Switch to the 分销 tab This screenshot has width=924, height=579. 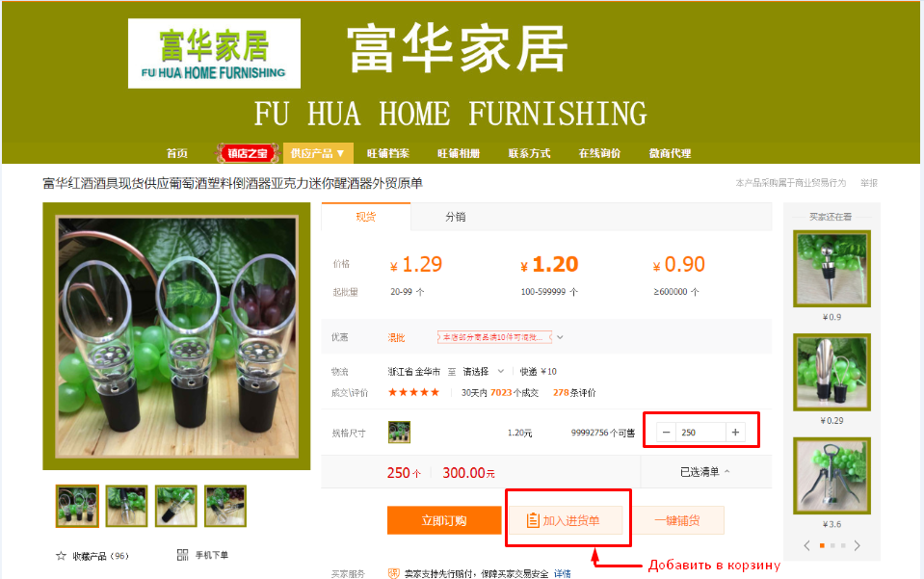coord(455,217)
